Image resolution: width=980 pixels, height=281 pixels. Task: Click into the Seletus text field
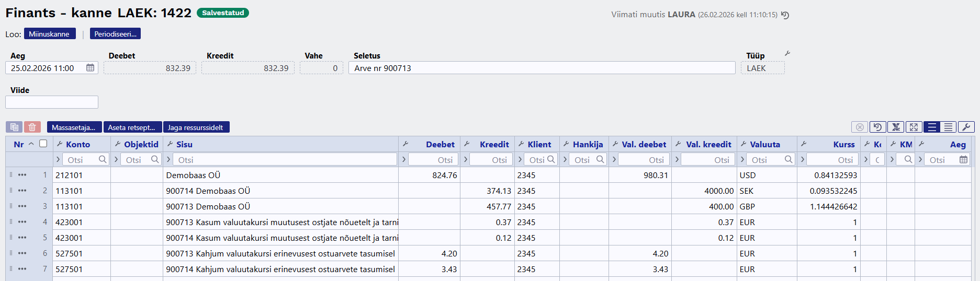(542, 68)
